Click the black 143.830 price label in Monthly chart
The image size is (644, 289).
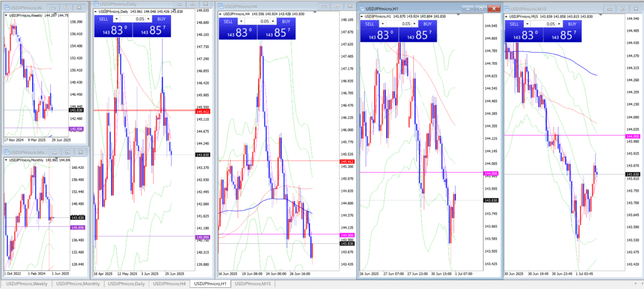77,217
